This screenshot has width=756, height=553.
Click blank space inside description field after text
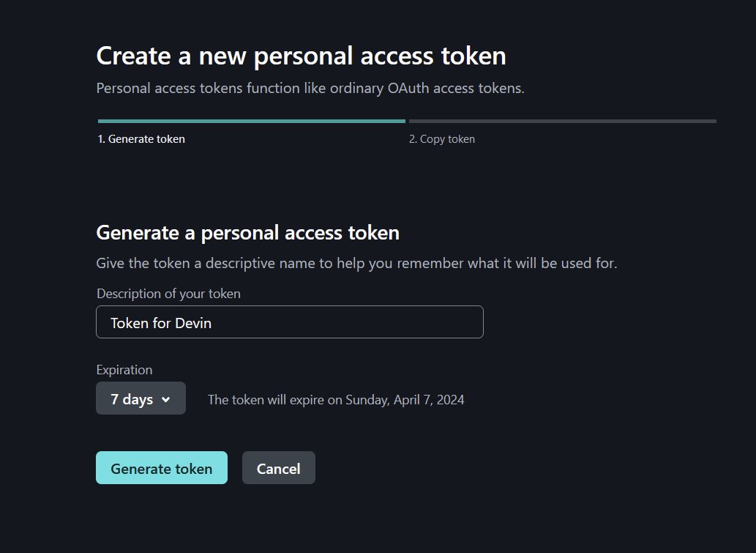click(347, 322)
